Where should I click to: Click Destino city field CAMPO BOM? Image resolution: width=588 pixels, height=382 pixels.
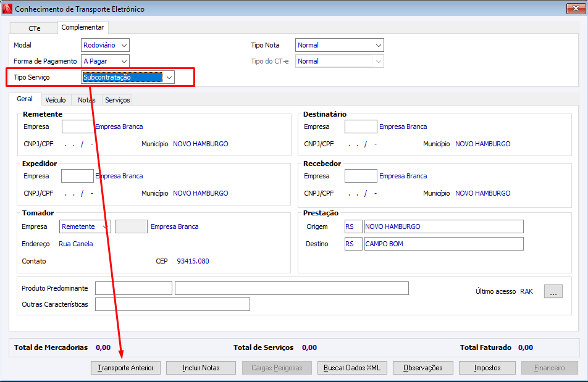coord(444,244)
